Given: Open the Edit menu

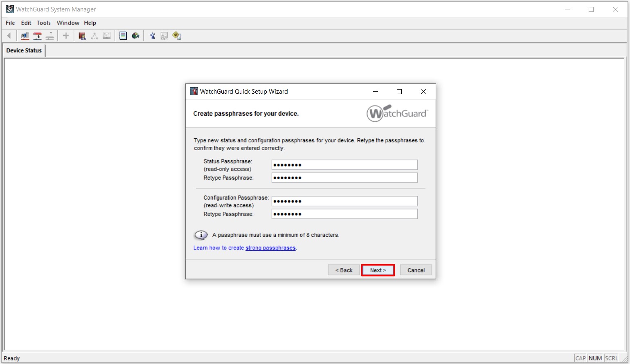Looking at the screenshot, I should click(26, 23).
